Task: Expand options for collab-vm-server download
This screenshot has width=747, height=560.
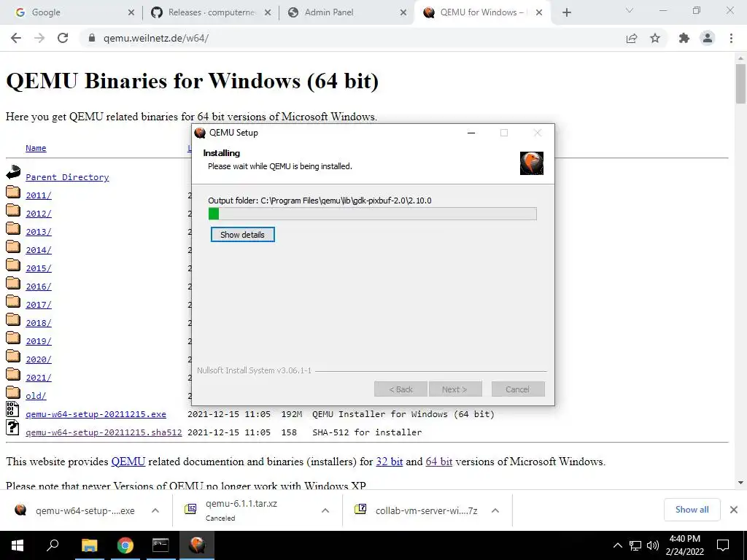Action: tap(495, 510)
